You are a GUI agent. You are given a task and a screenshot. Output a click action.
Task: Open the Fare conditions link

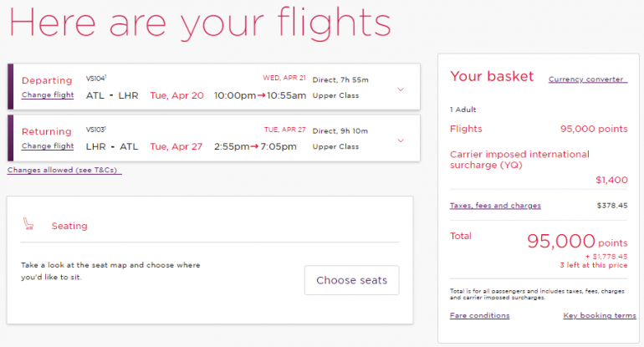coord(479,316)
